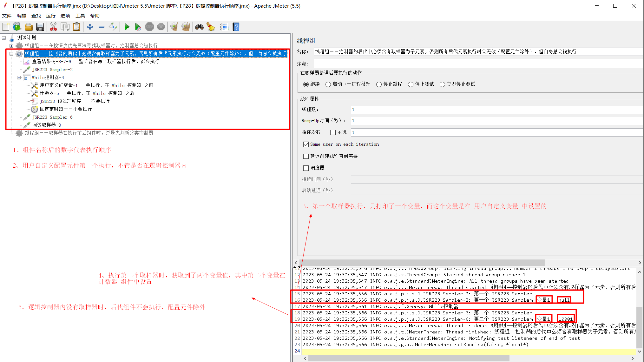This screenshot has width=644, height=362.
Task: Click the 注释 comments input field
Action: (478, 64)
